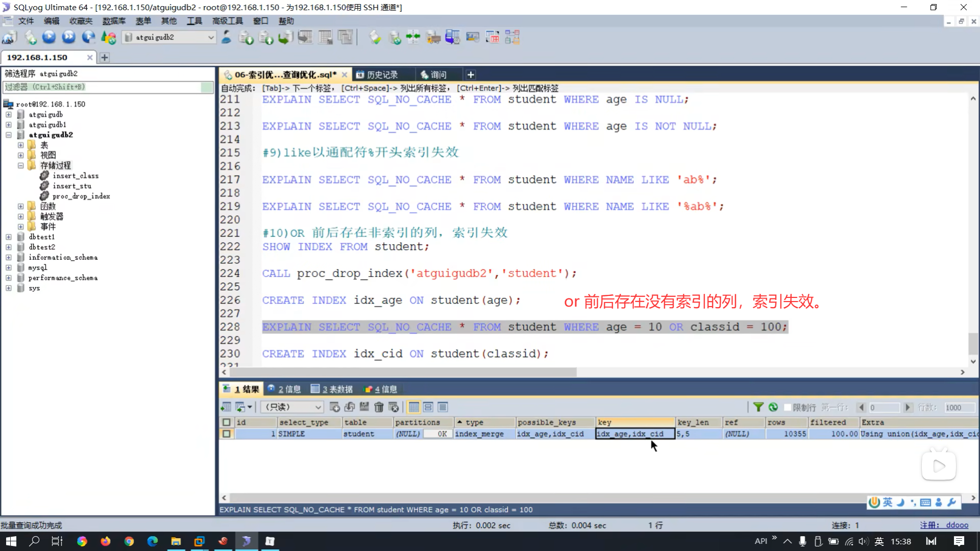Save result grid changes with disk icon

click(364, 407)
